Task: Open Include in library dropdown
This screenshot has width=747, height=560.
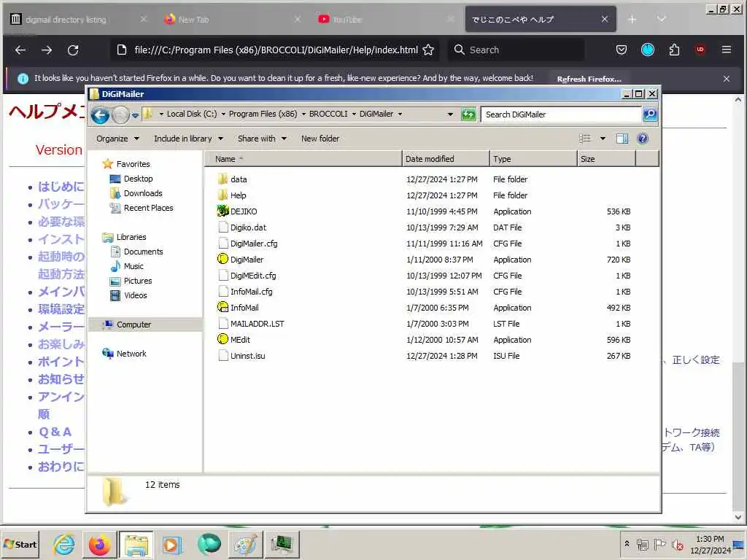Action: (x=189, y=139)
